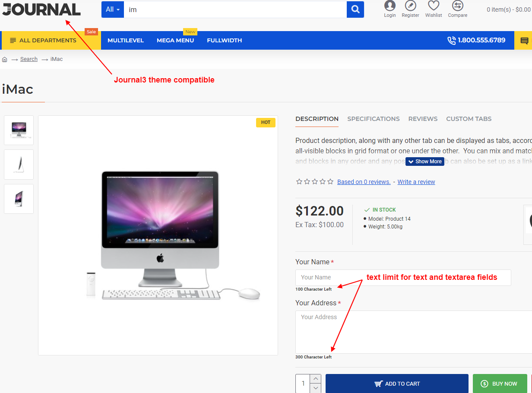Click the Add to Cart button
The image size is (532, 393).
[396, 383]
